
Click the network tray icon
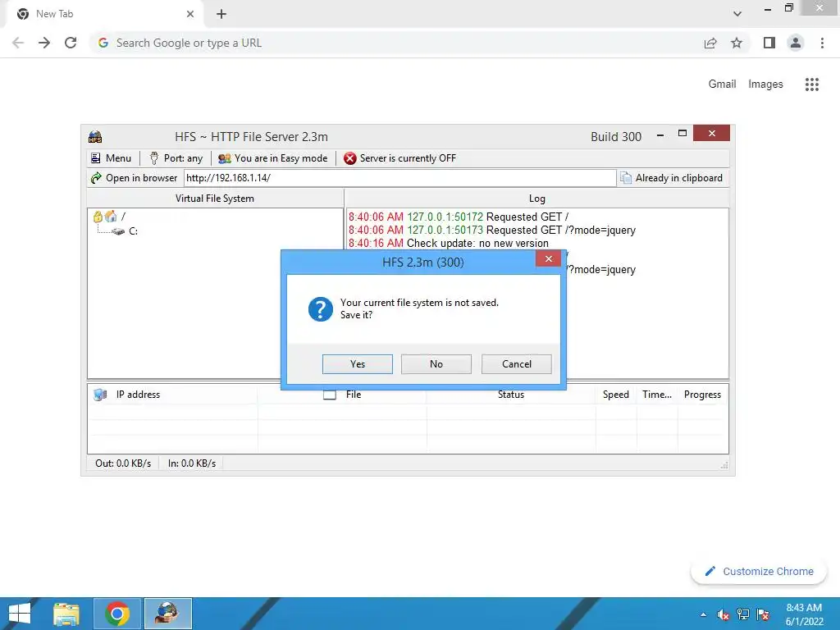(x=743, y=615)
